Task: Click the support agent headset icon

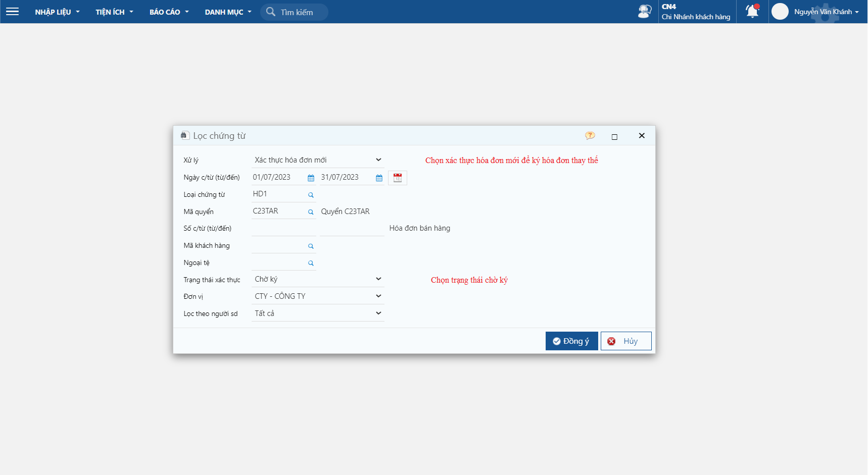Action: (x=644, y=12)
